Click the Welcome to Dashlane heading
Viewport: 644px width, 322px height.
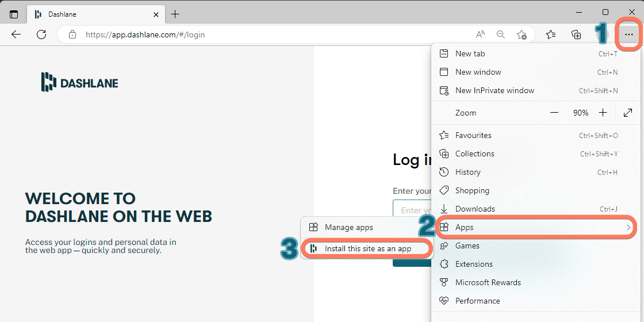[118, 208]
